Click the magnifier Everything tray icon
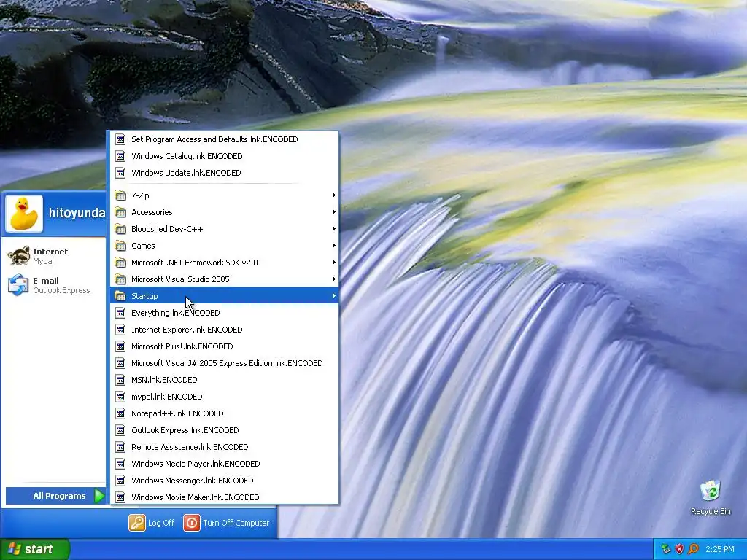 (x=693, y=549)
